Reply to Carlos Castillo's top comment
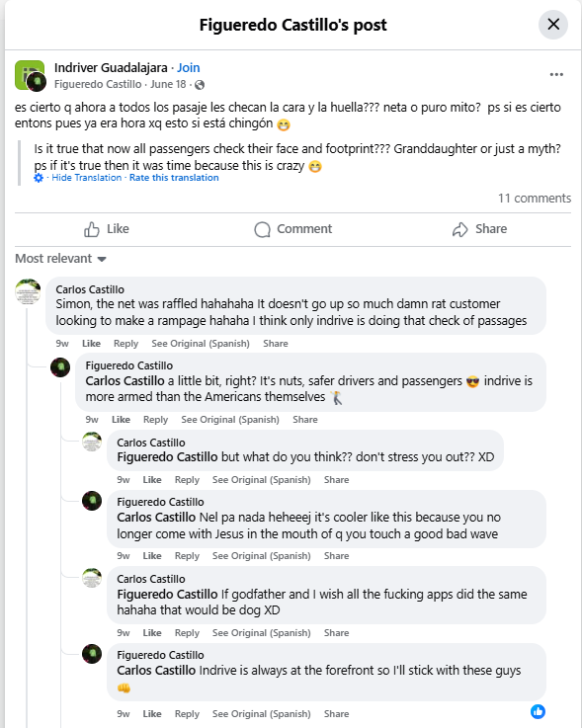 tap(125, 344)
